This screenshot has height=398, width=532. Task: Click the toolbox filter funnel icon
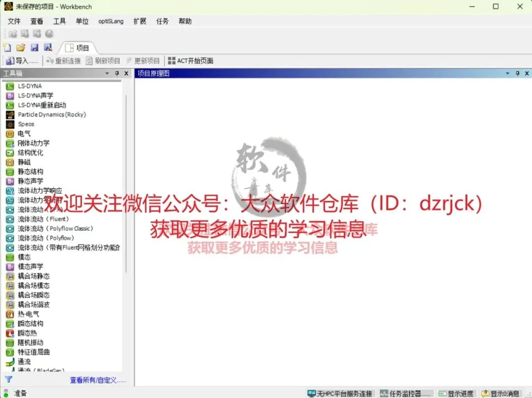(8, 380)
